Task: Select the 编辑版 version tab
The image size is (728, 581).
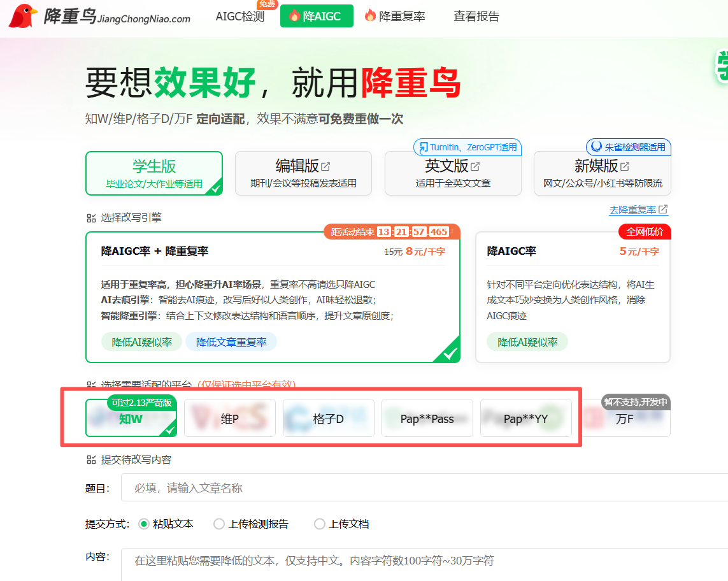Action: (x=304, y=173)
